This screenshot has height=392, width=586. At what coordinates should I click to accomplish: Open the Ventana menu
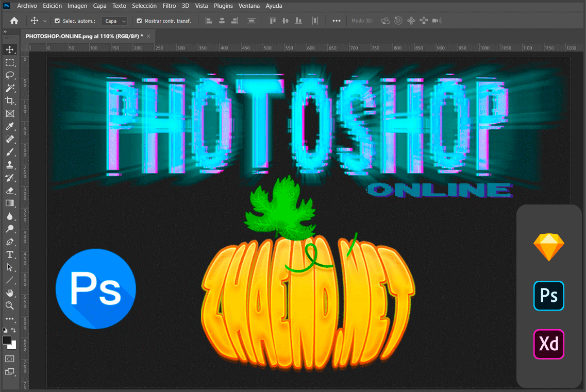pyautogui.click(x=249, y=6)
